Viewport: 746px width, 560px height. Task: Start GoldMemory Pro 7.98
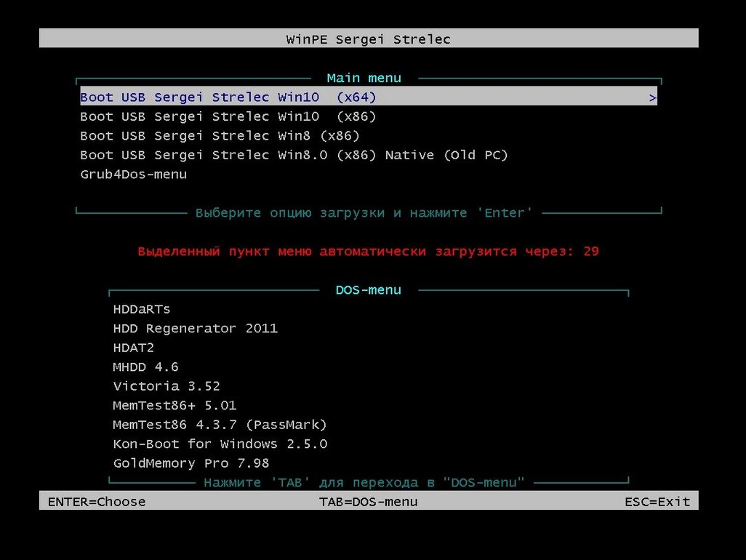pyautogui.click(x=192, y=463)
